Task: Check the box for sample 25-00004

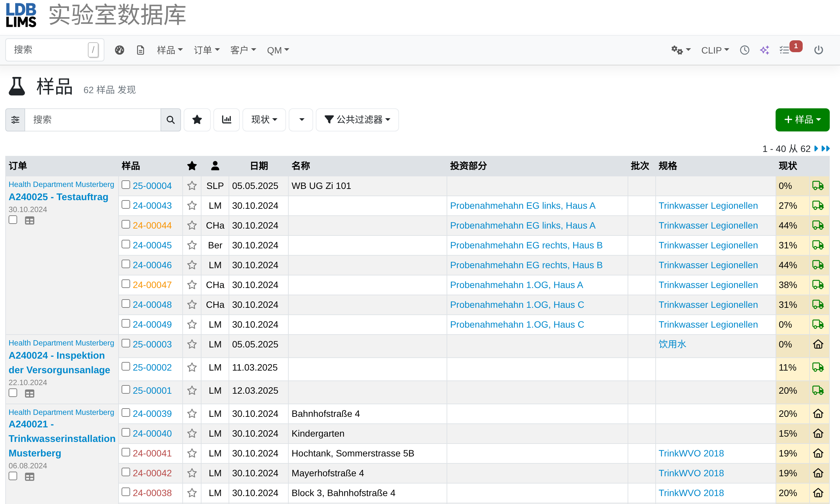Action: point(126,185)
